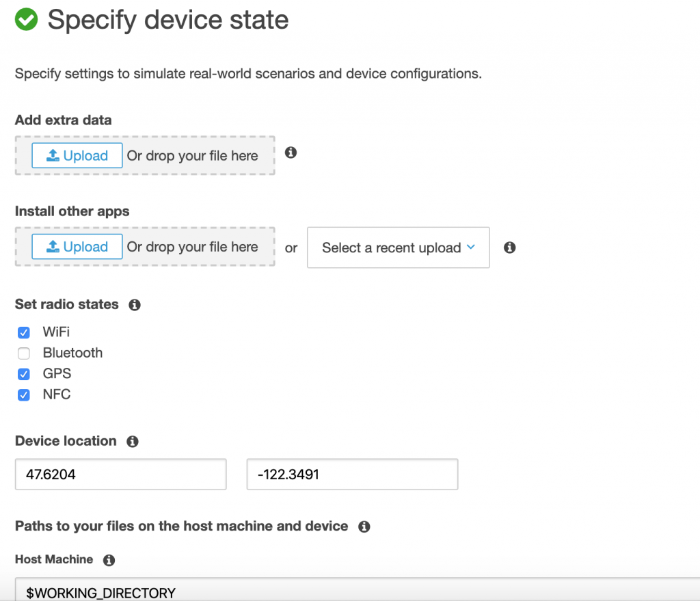
Task: Click info icon next to Add extra data upload
Action: [x=291, y=152]
